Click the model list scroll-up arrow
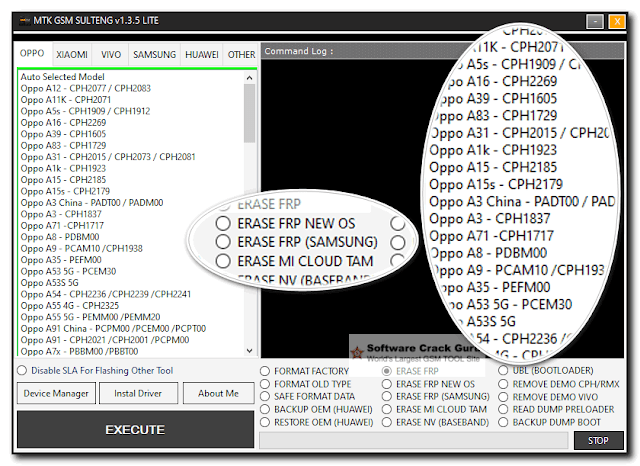This screenshot has width=640, height=466. (x=250, y=78)
